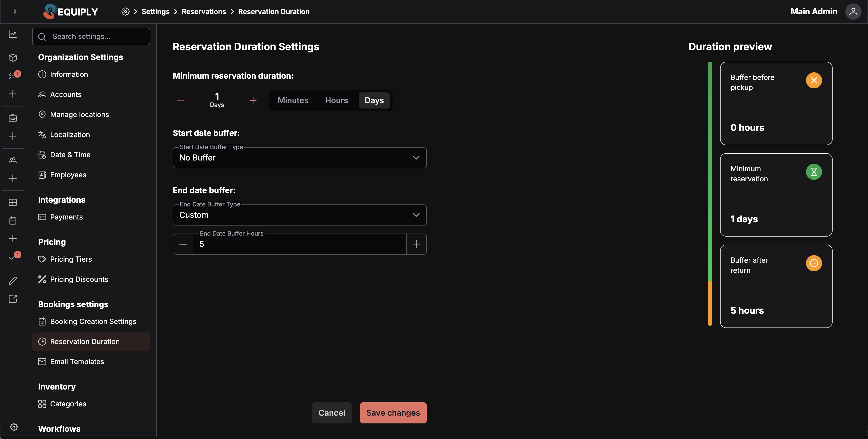The height and width of the screenshot is (439, 868).
Task: Click the green hourglass icon on Minimum reservation
Action: 814,172
